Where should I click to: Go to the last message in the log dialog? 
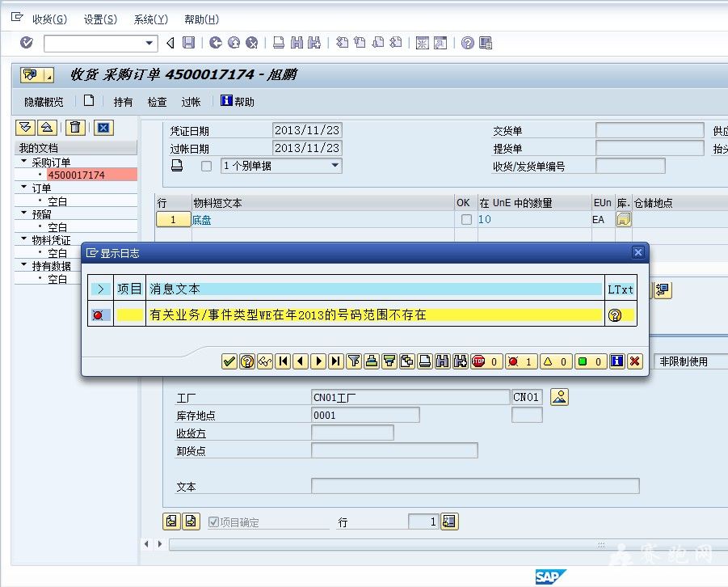(x=336, y=361)
